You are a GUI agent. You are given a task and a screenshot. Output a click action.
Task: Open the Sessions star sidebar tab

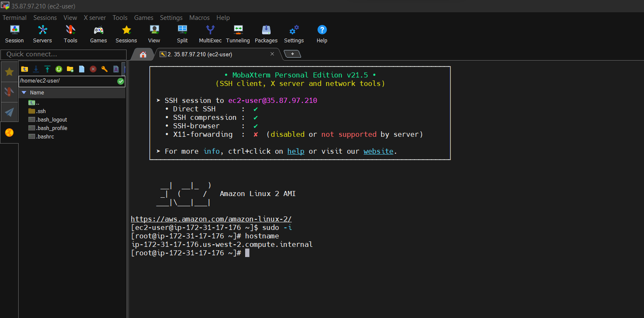pyautogui.click(x=9, y=72)
